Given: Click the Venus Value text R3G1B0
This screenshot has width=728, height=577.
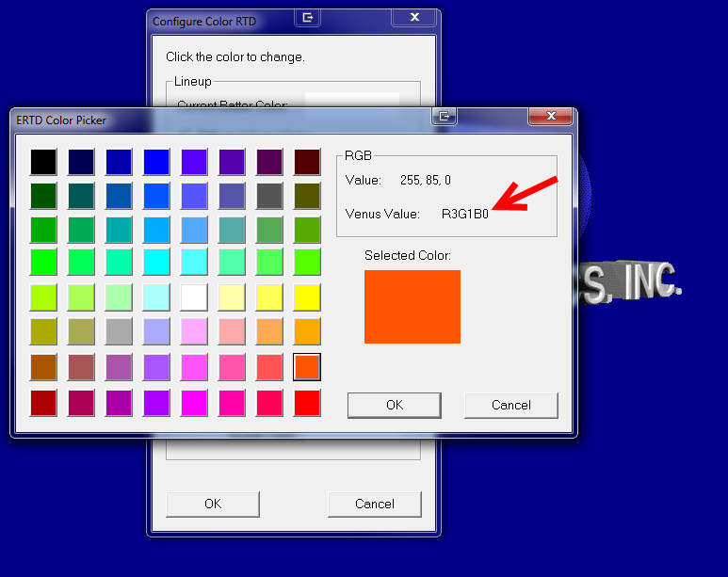Looking at the screenshot, I should [465, 214].
